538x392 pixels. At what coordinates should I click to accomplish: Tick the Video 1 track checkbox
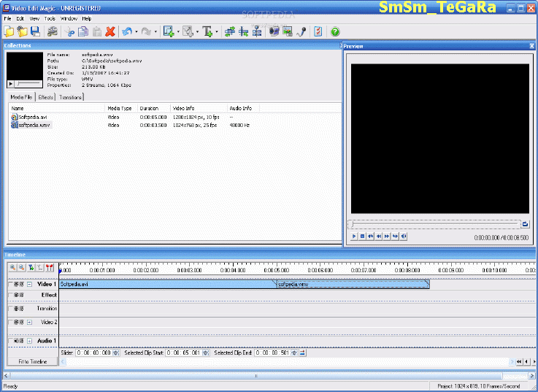[11, 284]
